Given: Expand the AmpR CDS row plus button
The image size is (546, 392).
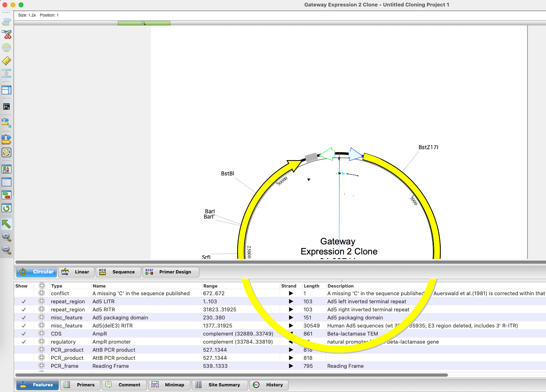Looking at the screenshot, I should click(42, 334).
